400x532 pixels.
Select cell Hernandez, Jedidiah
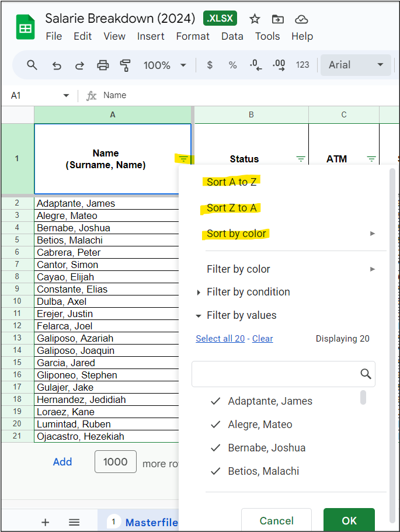pos(106,399)
